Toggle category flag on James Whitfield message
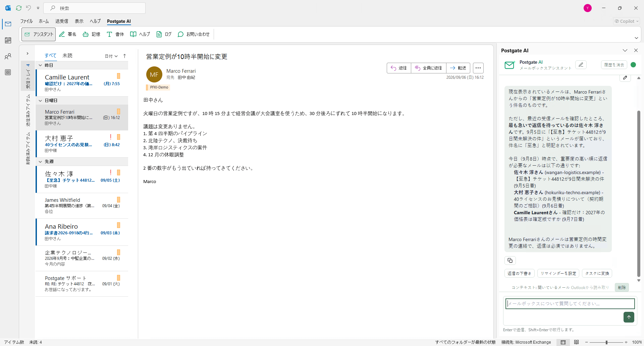 click(x=118, y=199)
